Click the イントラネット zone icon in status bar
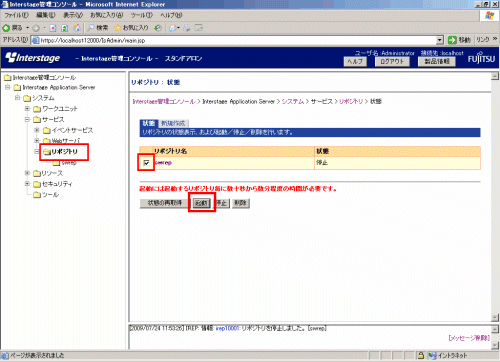This screenshot has height=362, width=500. [x=432, y=355]
